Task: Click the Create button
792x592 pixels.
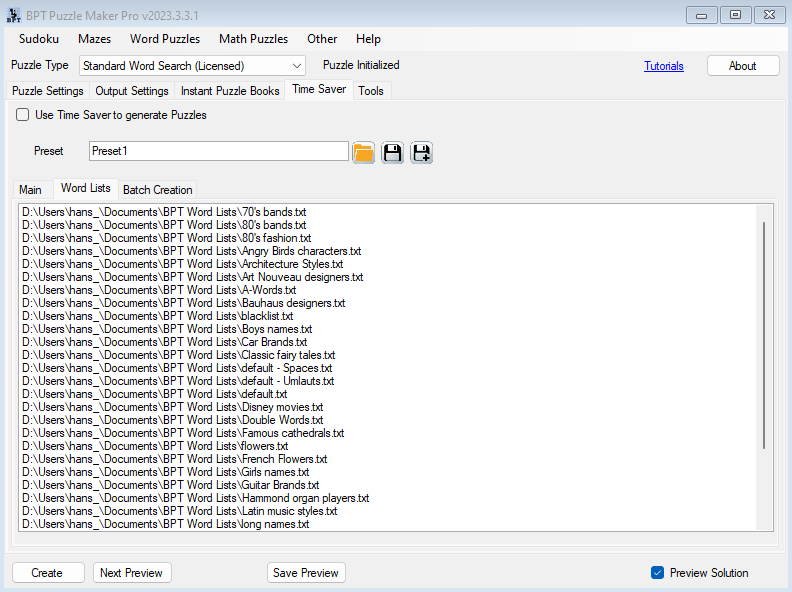Action: click(47, 573)
